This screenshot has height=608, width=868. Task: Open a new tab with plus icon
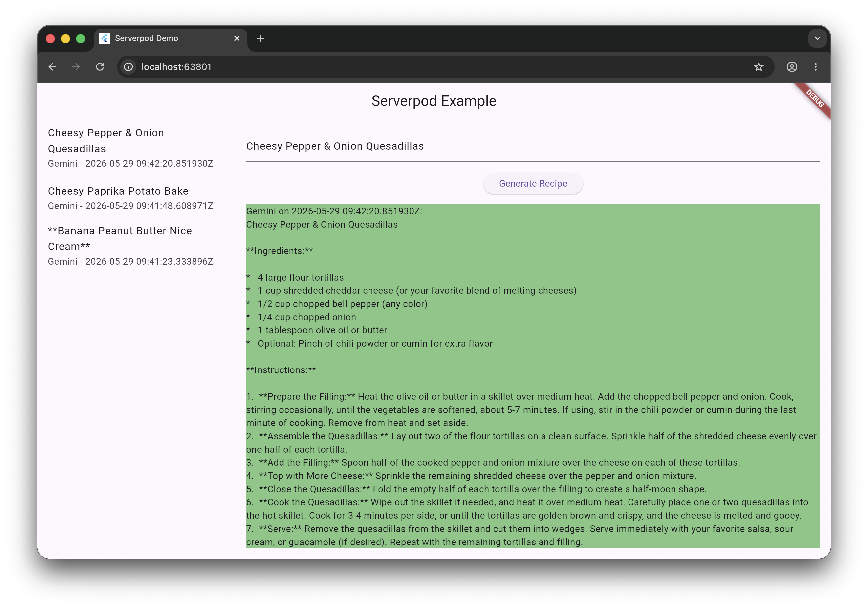point(260,39)
